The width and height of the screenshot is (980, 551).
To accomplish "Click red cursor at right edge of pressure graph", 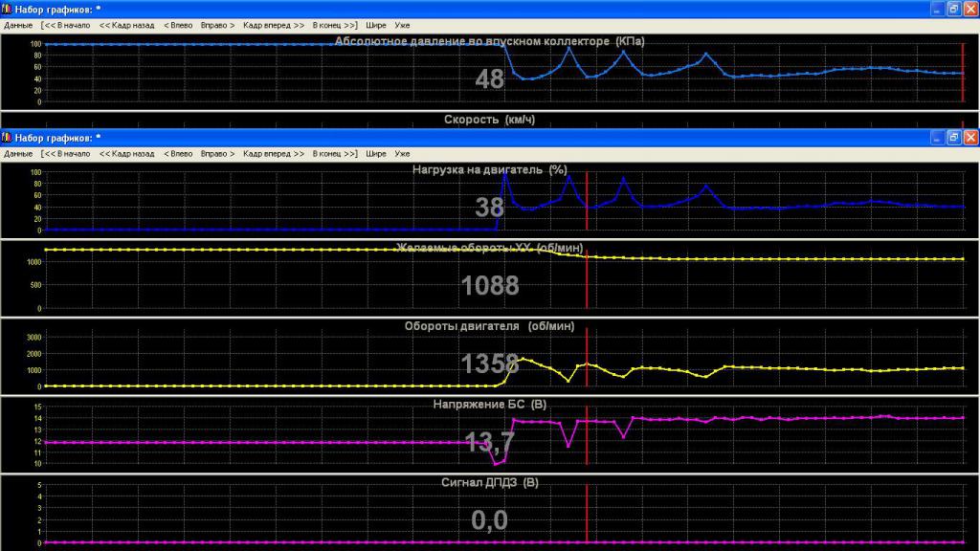I will 963,72.
